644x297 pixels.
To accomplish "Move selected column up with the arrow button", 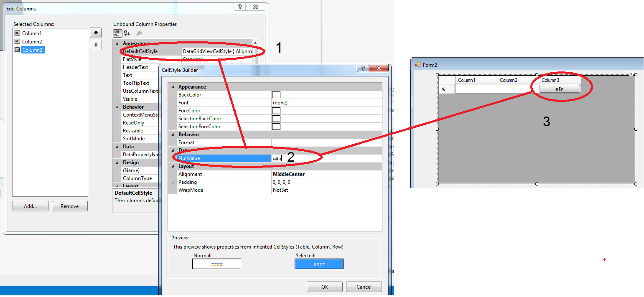I will pos(96,33).
